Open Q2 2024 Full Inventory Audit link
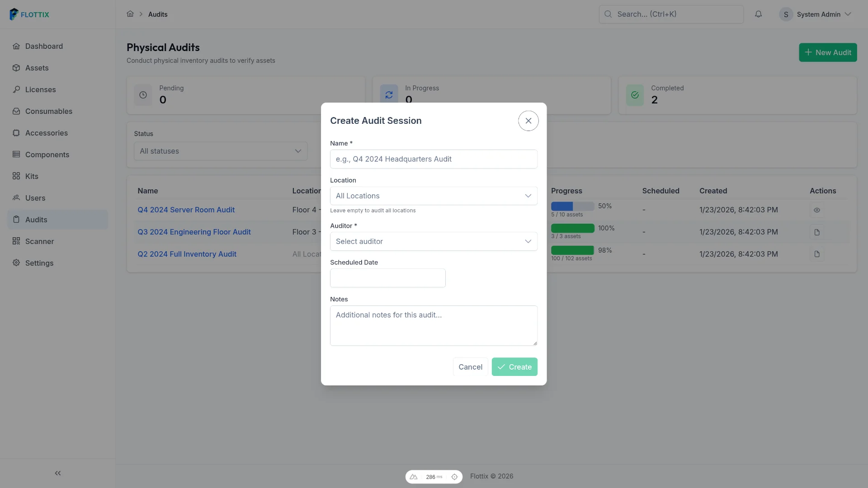Screen dimensions: 868x488 pos(187,254)
